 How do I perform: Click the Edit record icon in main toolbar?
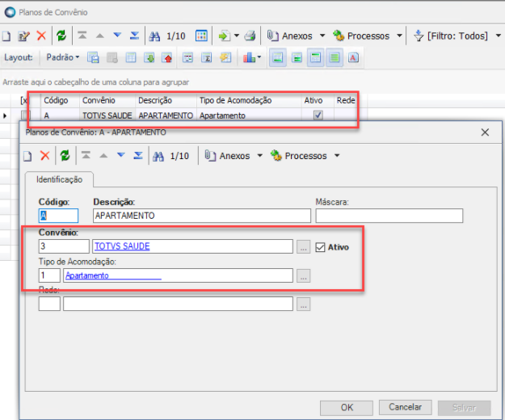click(23, 36)
